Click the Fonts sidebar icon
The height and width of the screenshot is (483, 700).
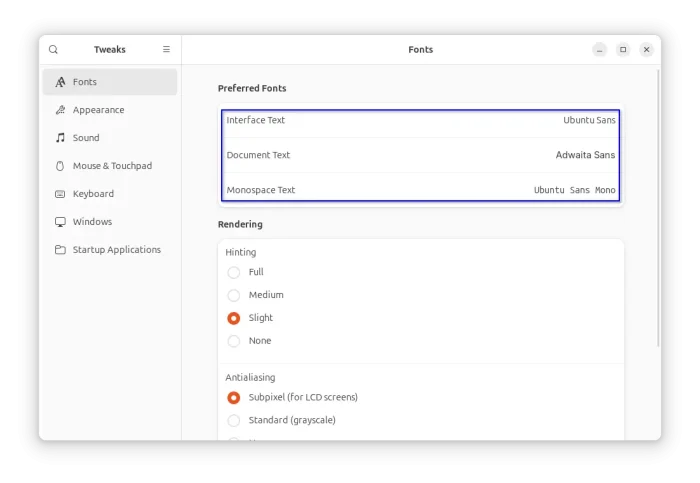[60, 82]
